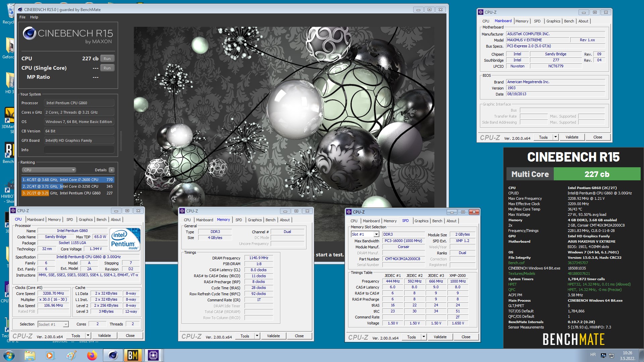The image size is (644, 362).
Task: Click BIOS date value 08/19/2013
Action: [555, 94]
